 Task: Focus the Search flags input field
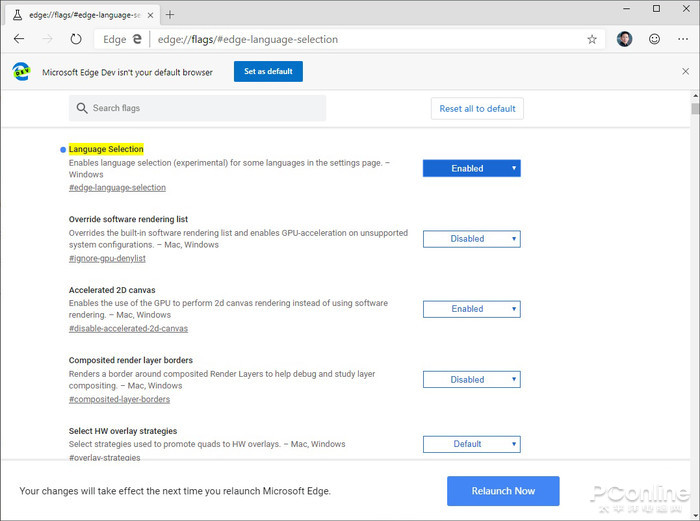tap(197, 108)
